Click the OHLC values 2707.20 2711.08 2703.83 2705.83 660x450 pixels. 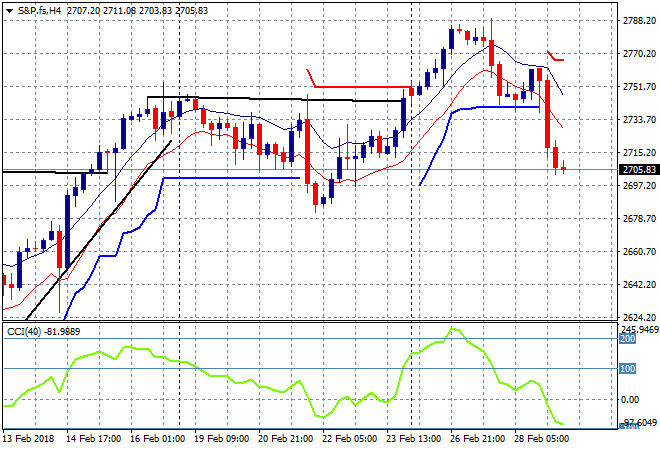tap(137, 11)
